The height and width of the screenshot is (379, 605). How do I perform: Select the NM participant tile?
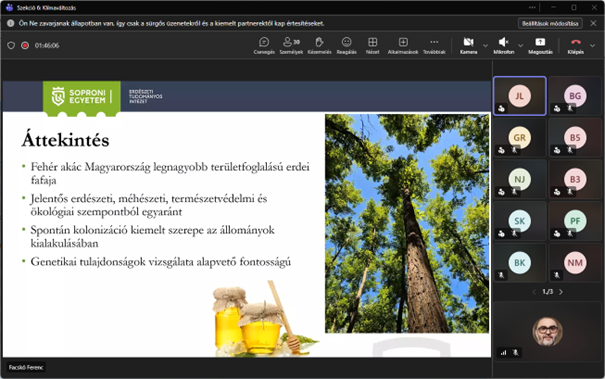(x=575, y=262)
